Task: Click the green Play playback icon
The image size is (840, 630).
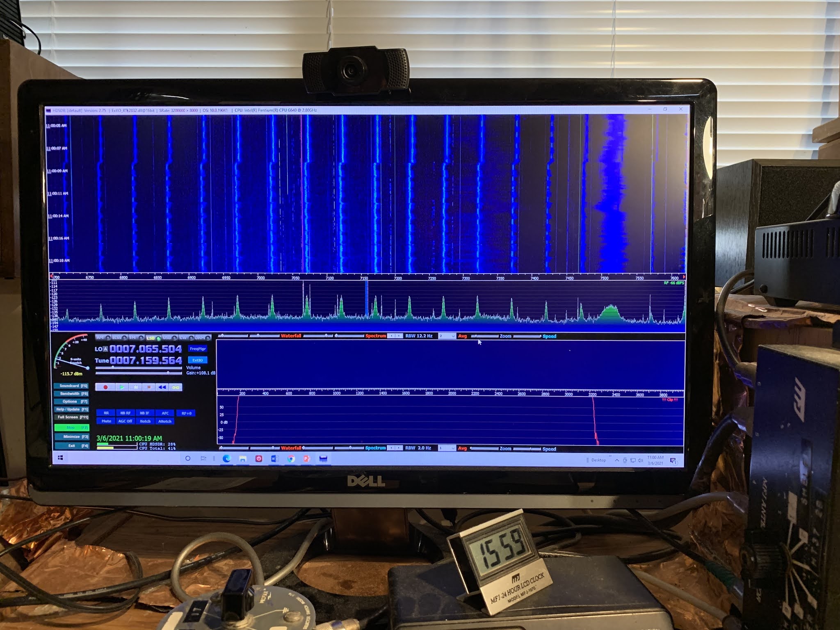Action: click(122, 387)
